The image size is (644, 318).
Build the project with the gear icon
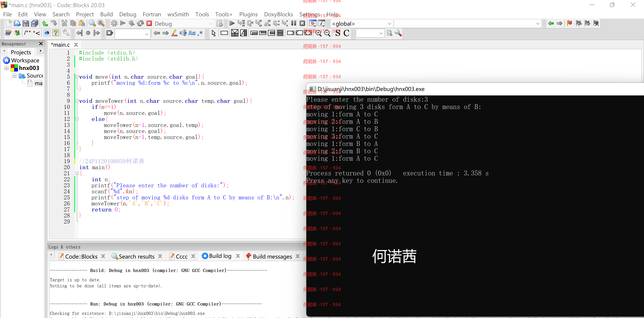114,23
